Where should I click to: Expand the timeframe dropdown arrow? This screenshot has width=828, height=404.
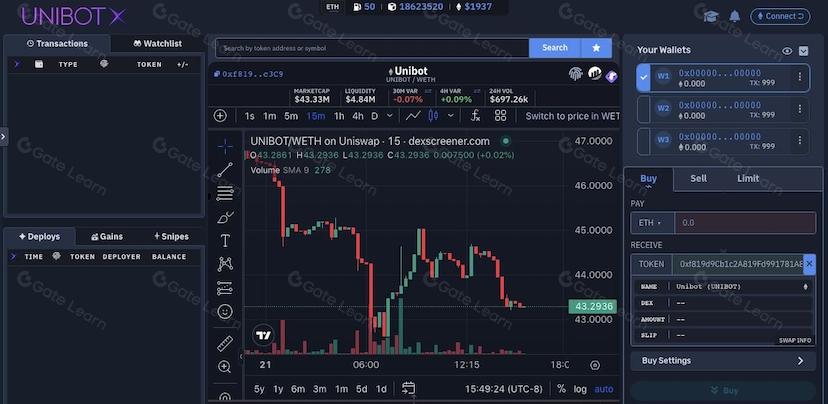(x=390, y=116)
